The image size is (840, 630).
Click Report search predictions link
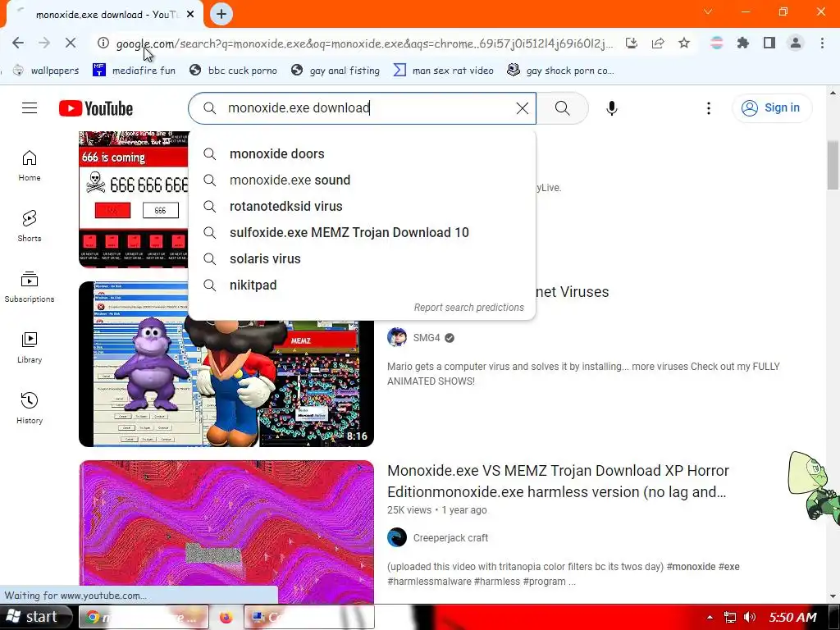pyautogui.click(x=468, y=308)
